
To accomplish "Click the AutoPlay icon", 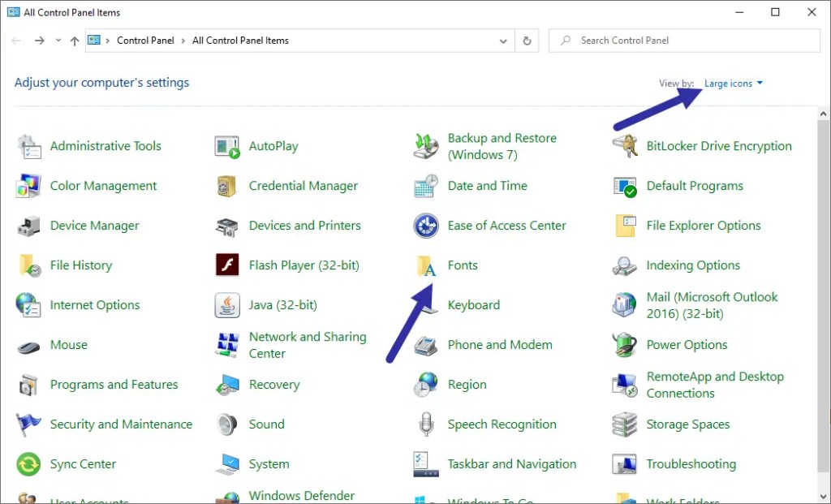I will [227, 146].
